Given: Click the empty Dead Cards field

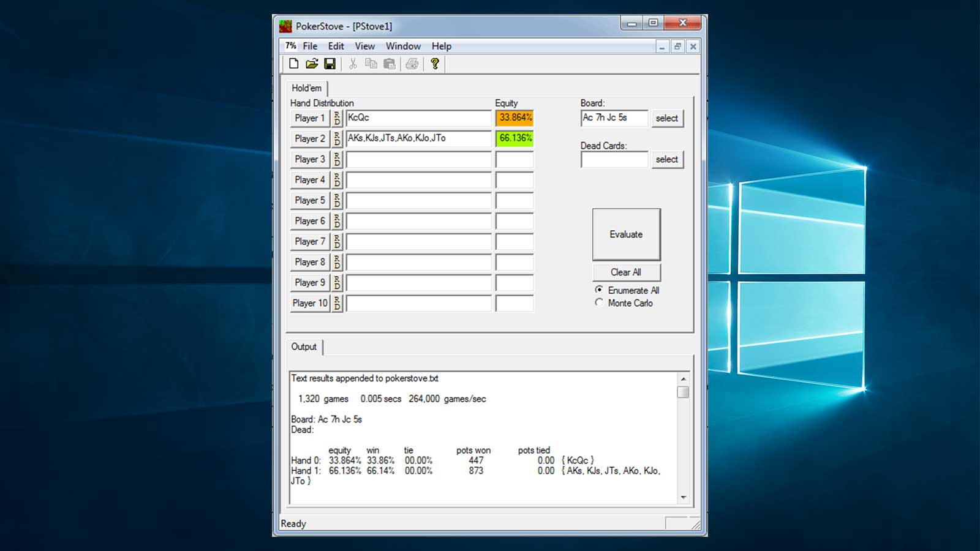Looking at the screenshot, I should tap(614, 159).
